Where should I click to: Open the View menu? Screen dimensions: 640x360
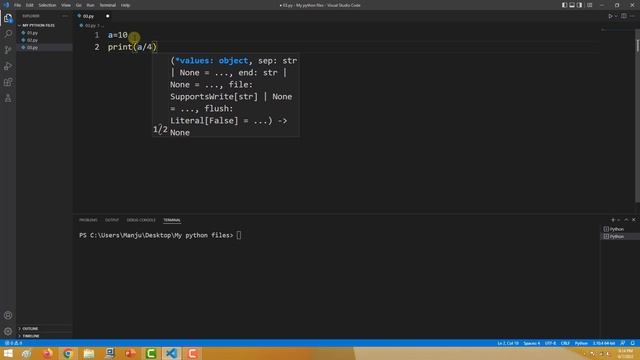click(x=66, y=5)
